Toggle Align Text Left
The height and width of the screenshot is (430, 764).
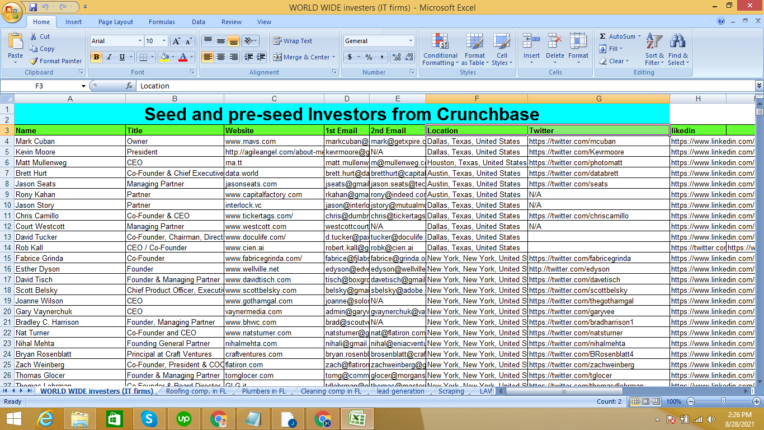[x=208, y=57]
